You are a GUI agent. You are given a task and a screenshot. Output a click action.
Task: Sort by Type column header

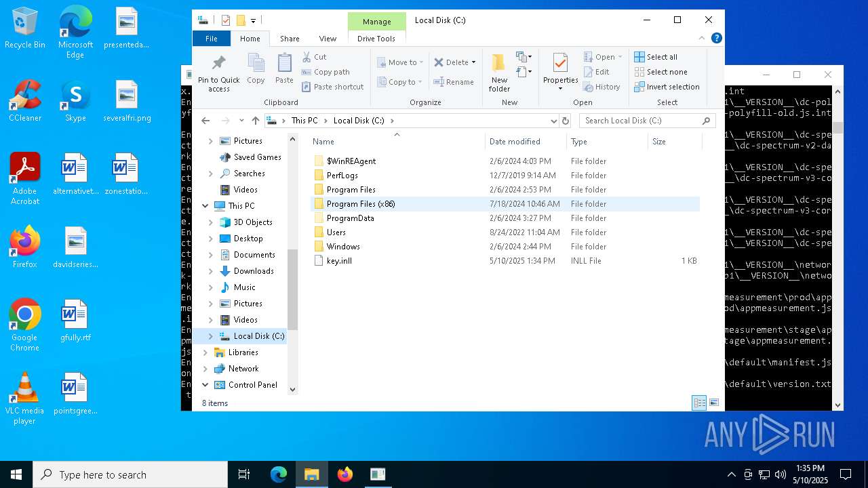tap(607, 142)
